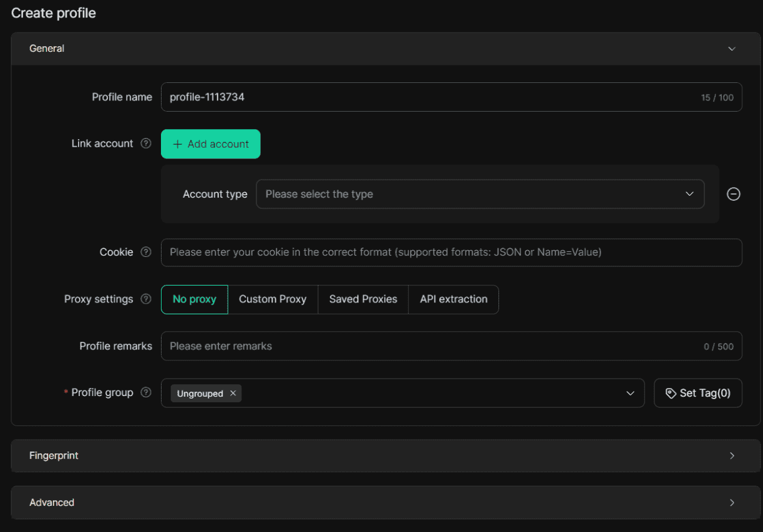Select the Saved Proxies option

(363, 299)
